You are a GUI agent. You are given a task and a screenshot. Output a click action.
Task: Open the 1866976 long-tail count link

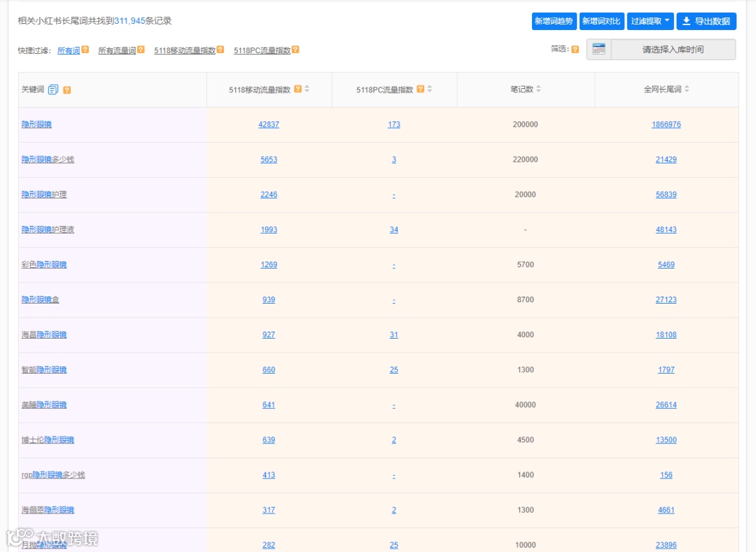(666, 125)
